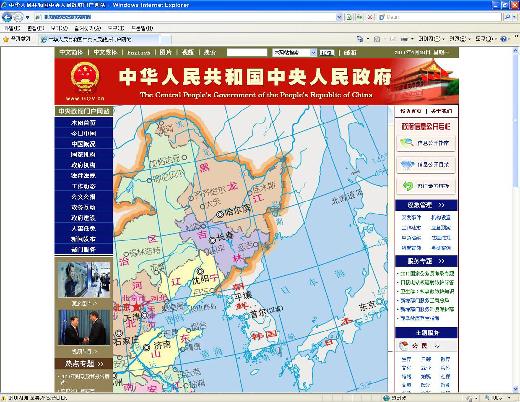Open the Edit menu in the menu bar
Screen dimensions: 520x402
[x=36, y=28]
